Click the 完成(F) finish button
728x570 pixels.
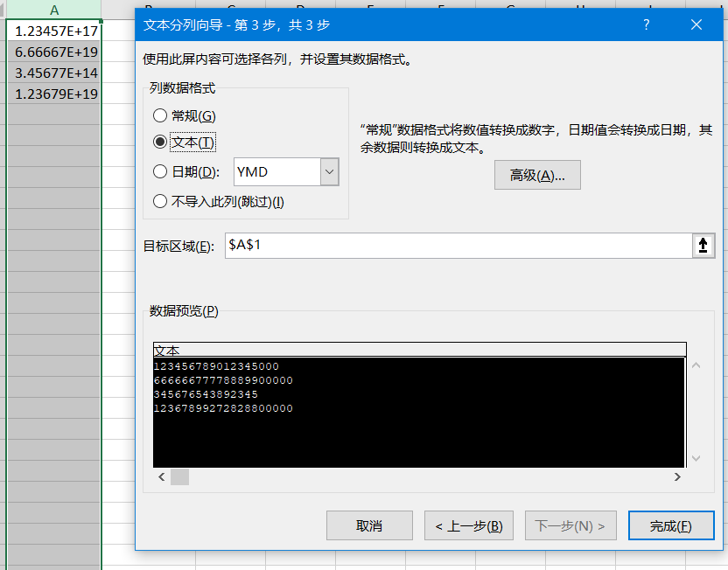[671, 525]
